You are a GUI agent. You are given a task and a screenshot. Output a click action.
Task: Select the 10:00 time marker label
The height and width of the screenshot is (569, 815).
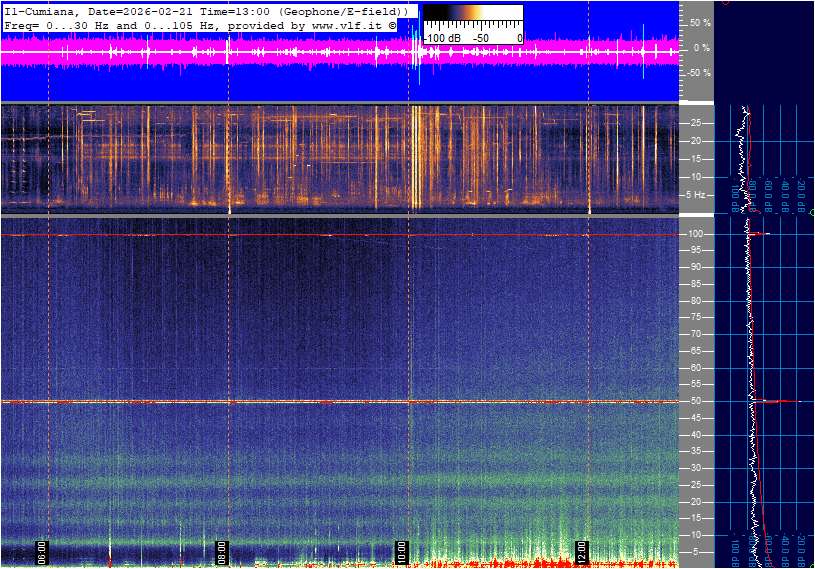pos(401,552)
